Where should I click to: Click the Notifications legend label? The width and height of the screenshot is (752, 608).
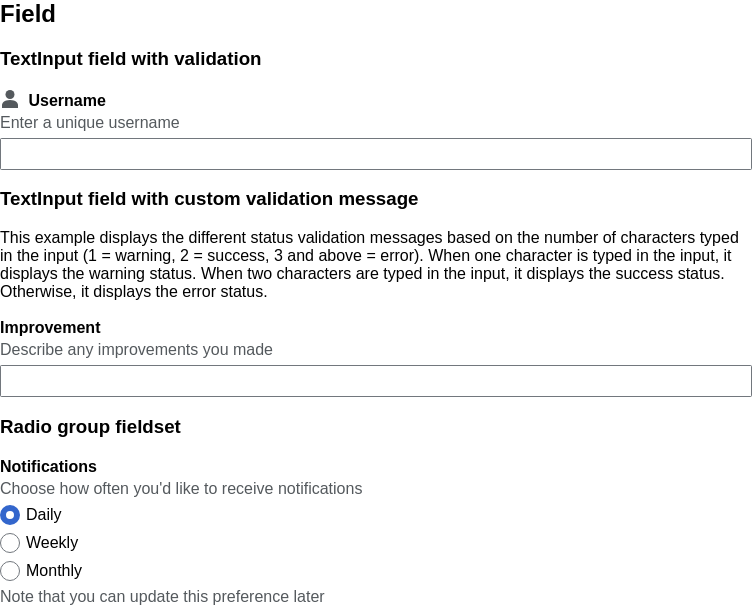48,466
